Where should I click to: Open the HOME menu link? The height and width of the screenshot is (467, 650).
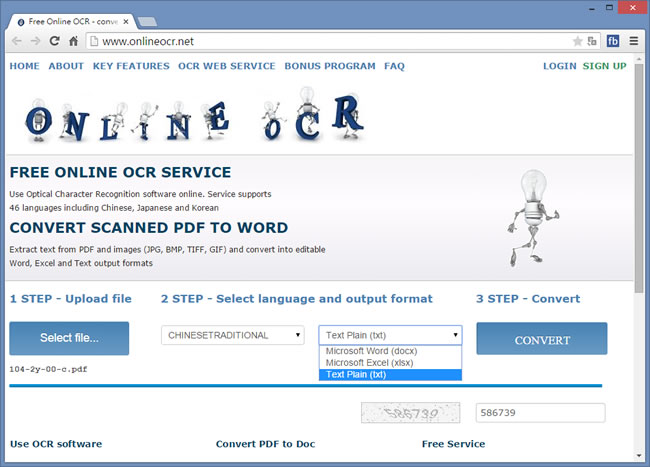pos(24,66)
